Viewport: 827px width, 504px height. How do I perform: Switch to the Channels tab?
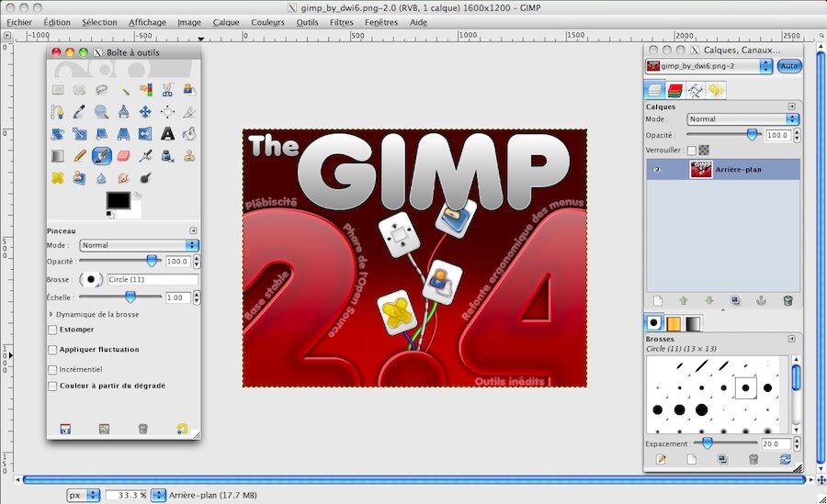point(675,90)
